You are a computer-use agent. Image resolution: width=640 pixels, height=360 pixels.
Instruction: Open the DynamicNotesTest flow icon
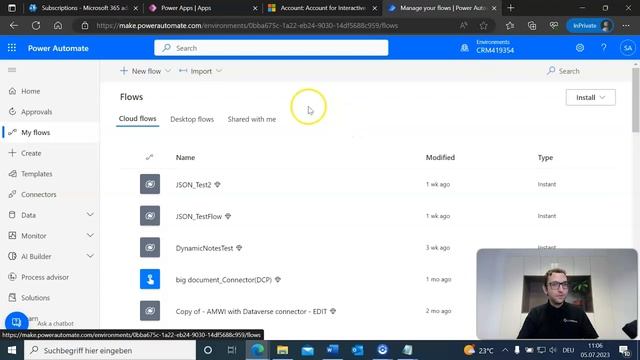point(150,247)
